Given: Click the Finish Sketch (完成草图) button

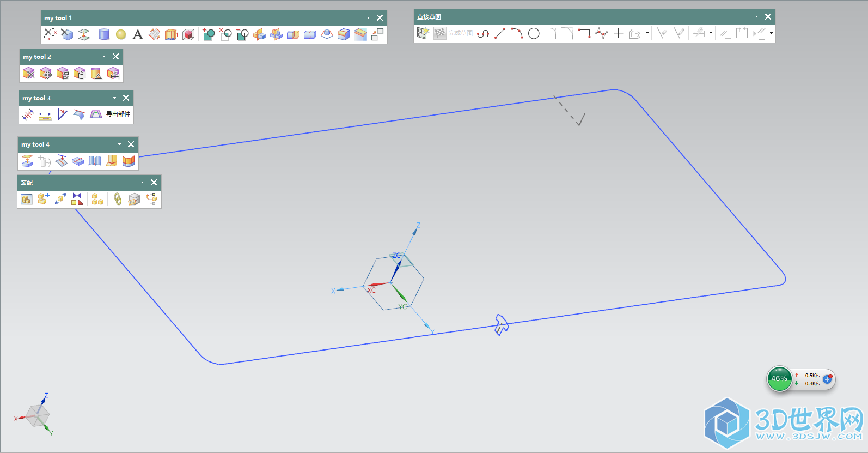Looking at the screenshot, I should [454, 33].
